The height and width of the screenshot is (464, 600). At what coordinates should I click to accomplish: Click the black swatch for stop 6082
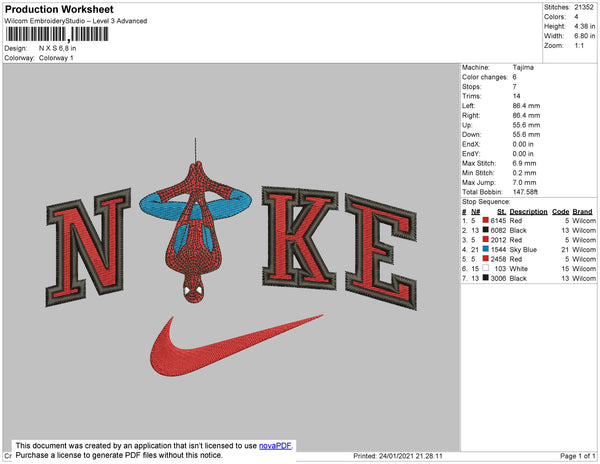pos(486,230)
